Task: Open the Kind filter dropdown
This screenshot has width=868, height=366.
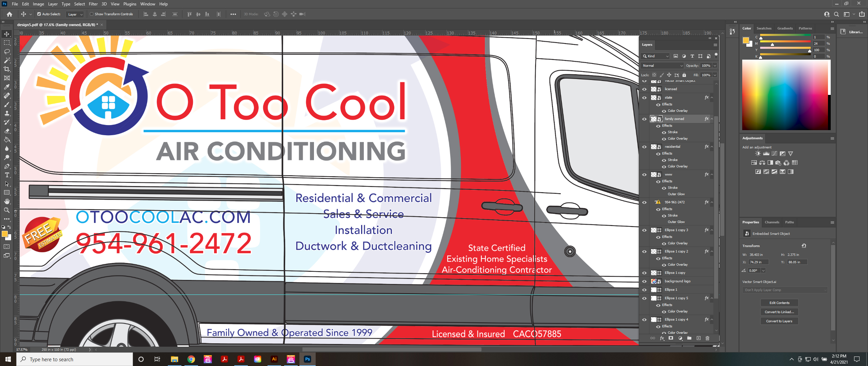Action: [x=656, y=56]
